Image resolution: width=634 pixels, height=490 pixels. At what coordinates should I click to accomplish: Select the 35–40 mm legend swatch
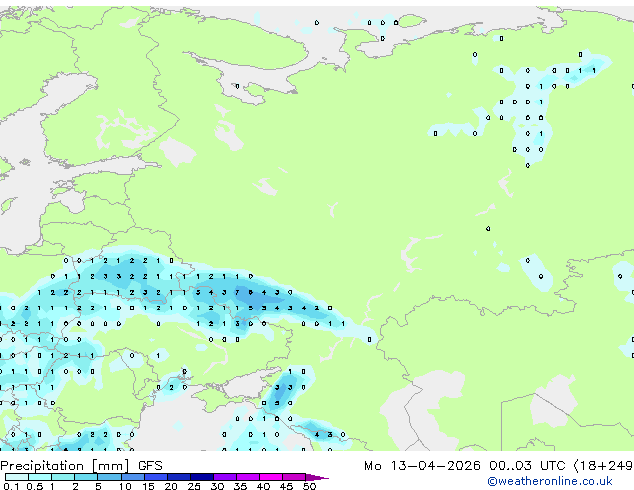coord(248,477)
